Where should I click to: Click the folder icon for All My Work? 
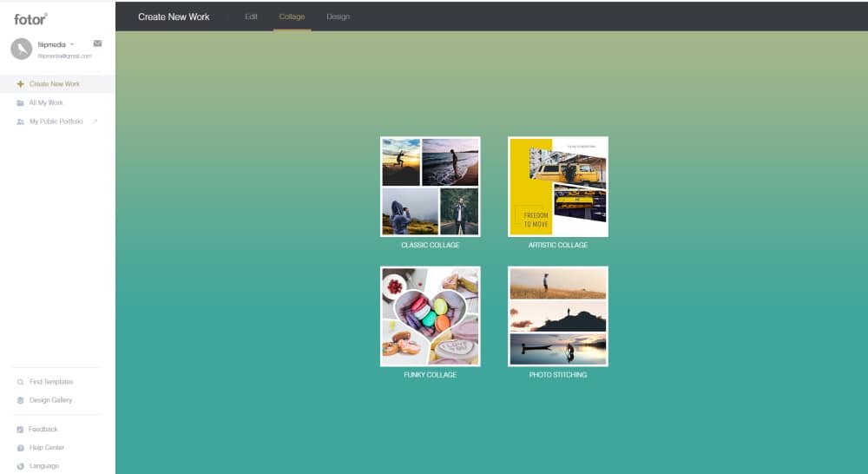tap(20, 103)
